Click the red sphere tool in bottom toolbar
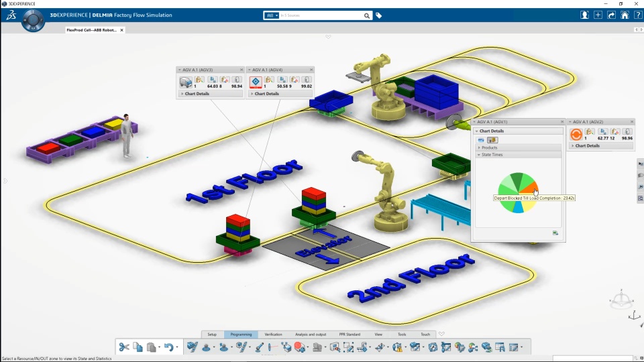Viewport: 644px width, 362px height. click(x=299, y=347)
